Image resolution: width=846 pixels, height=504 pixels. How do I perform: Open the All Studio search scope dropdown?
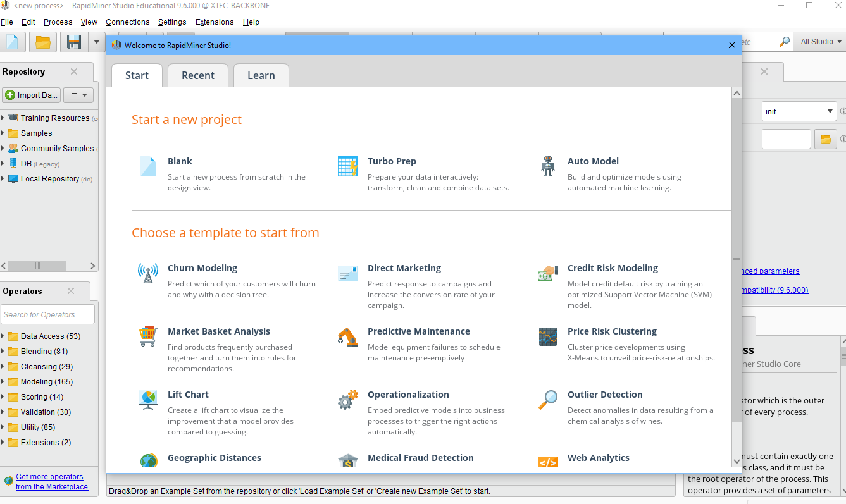pos(821,42)
